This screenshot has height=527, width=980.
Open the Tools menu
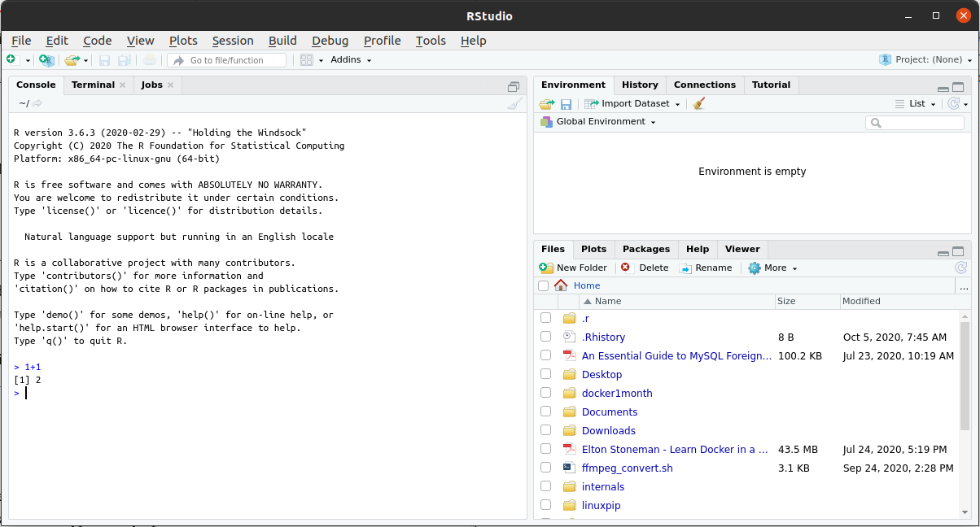pyautogui.click(x=431, y=41)
